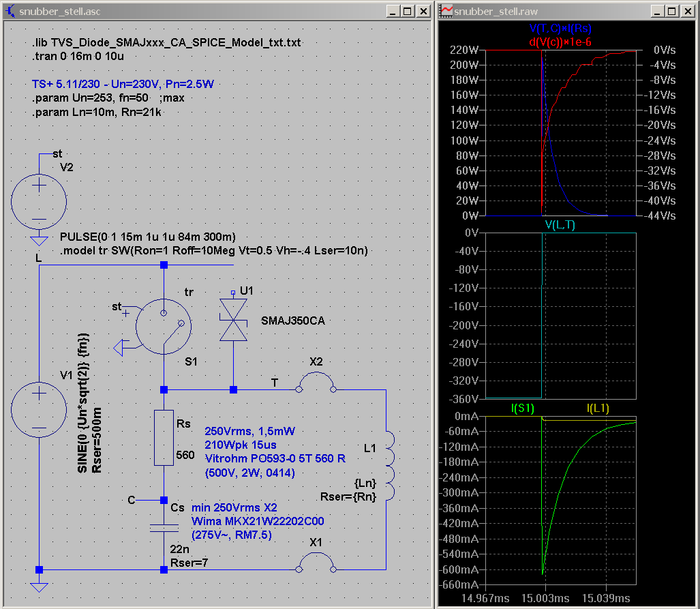Click the 250Vrms, 1,5mW comment
This screenshot has width=700, height=609.
click(x=249, y=431)
